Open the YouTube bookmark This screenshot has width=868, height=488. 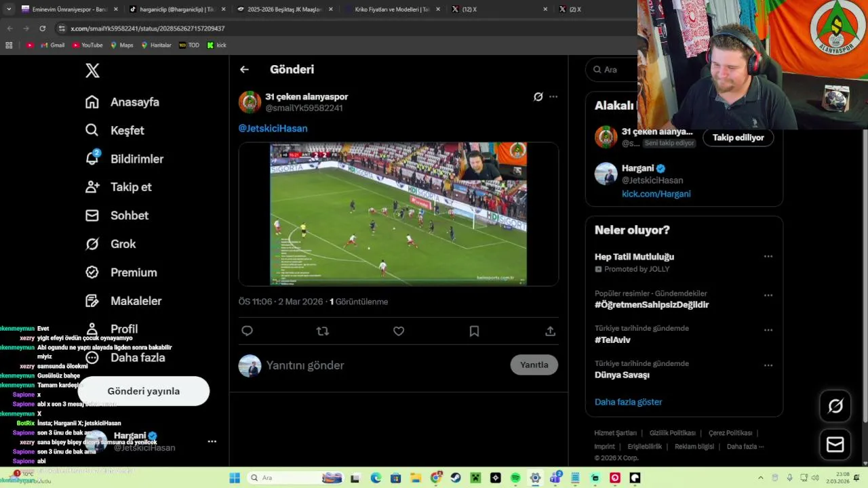[87, 45]
